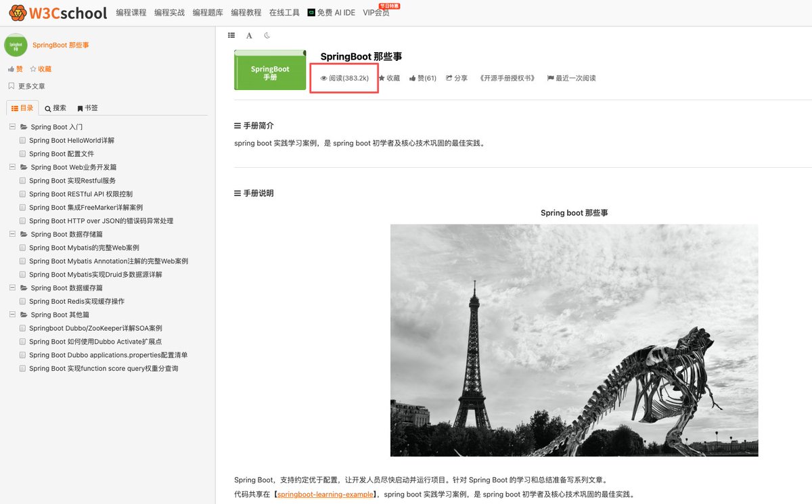Open 实现function score query权重分查询 article
The height and width of the screenshot is (504, 812).
pyautogui.click(x=104, y=369)
